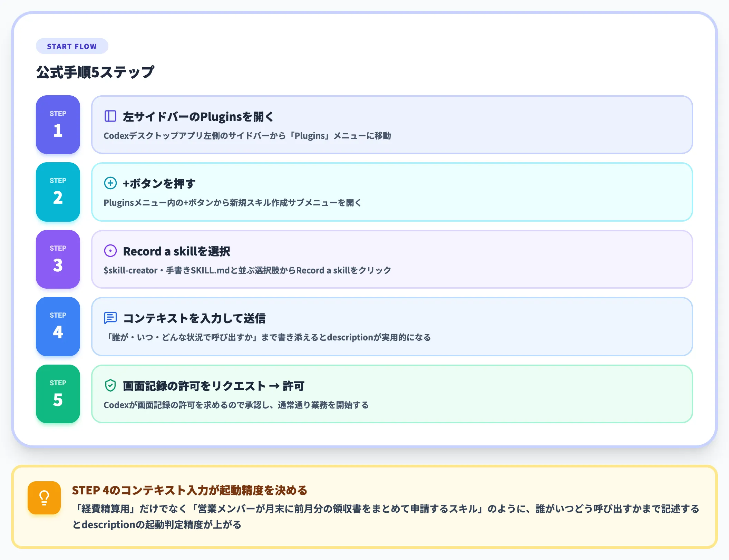Click the title Record a skillを選択

coord(176,251)
